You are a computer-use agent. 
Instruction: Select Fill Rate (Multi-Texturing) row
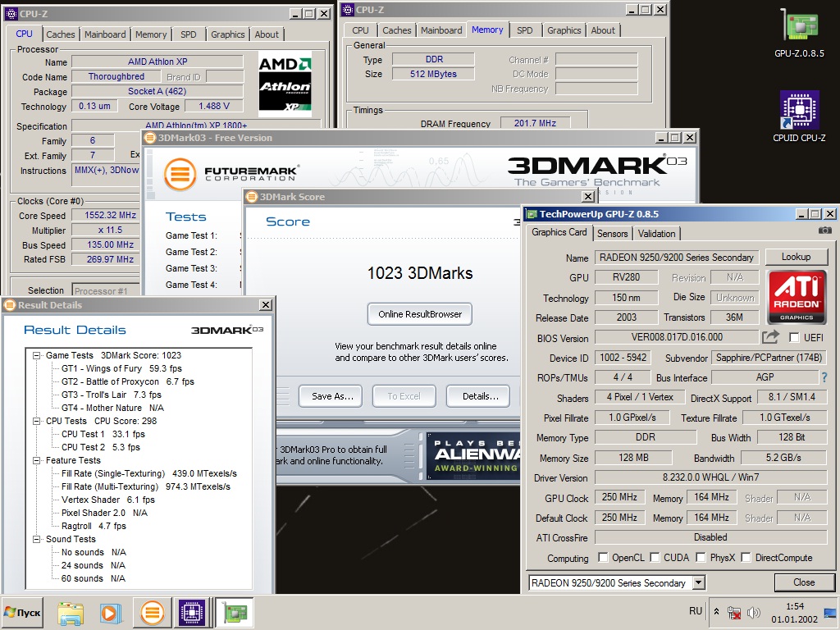tap(146, 486)
